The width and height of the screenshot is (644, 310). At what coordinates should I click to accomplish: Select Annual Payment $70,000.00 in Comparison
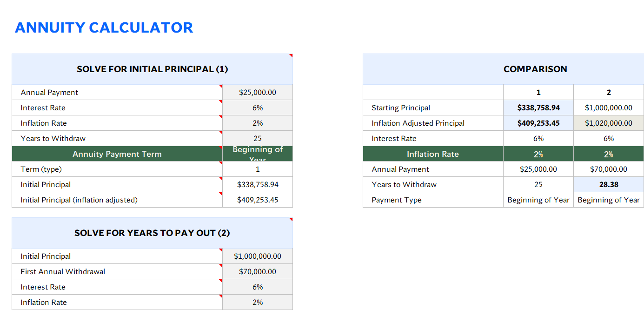tap(609, 169)
